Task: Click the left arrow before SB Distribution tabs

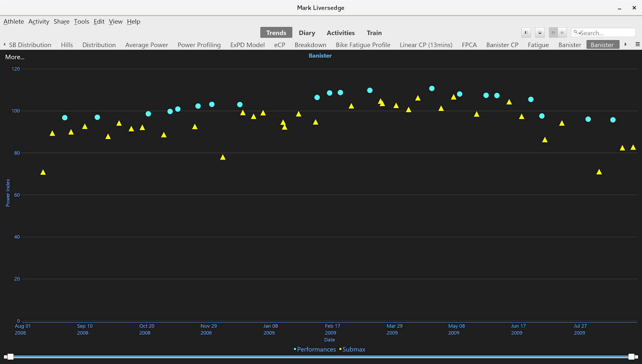Action: [x=4, y=44]
